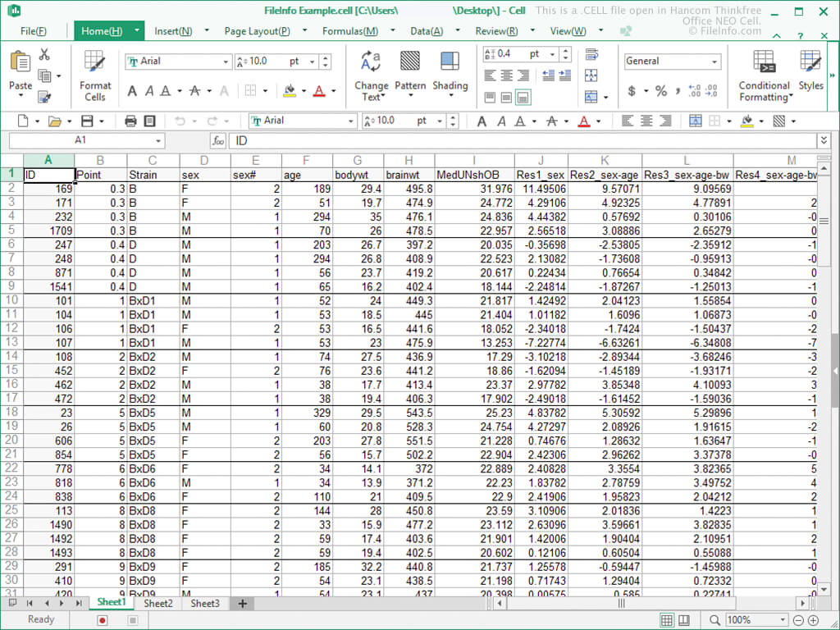840x630 pixels.
Task: Click the red font color A in quick toolbar
Action: [584, 121]
